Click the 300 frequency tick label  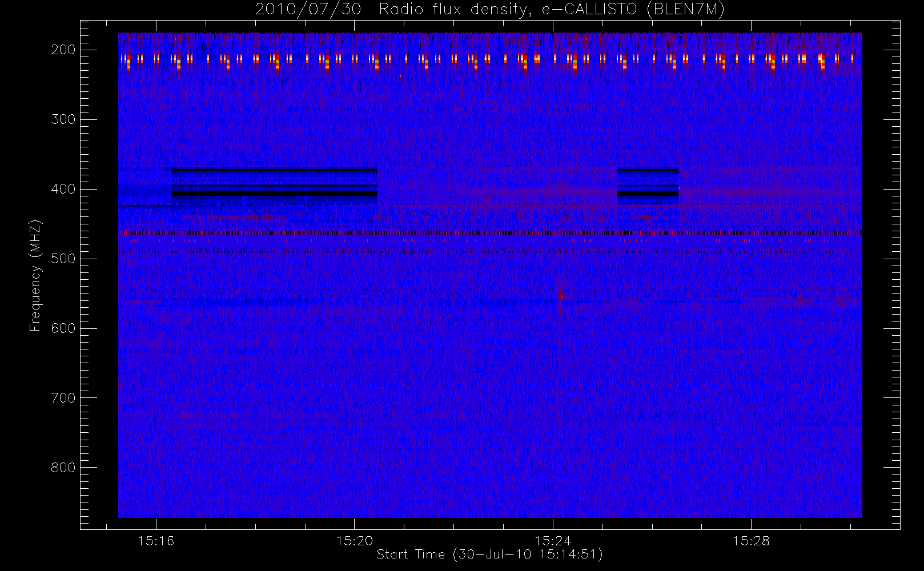[x=63, y=119]
